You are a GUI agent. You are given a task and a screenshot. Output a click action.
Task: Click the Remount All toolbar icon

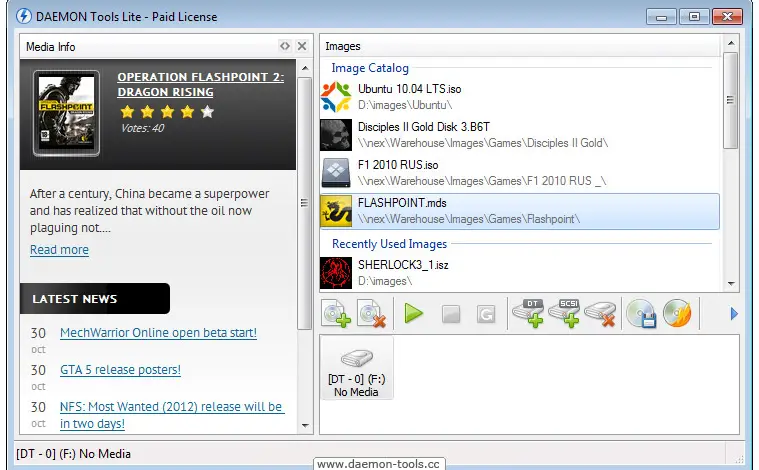[486, 314]
